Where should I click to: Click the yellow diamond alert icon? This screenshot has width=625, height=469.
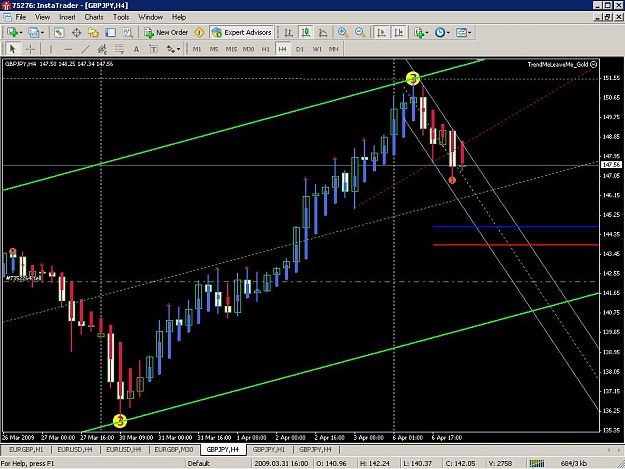click(x=199, y=32)
